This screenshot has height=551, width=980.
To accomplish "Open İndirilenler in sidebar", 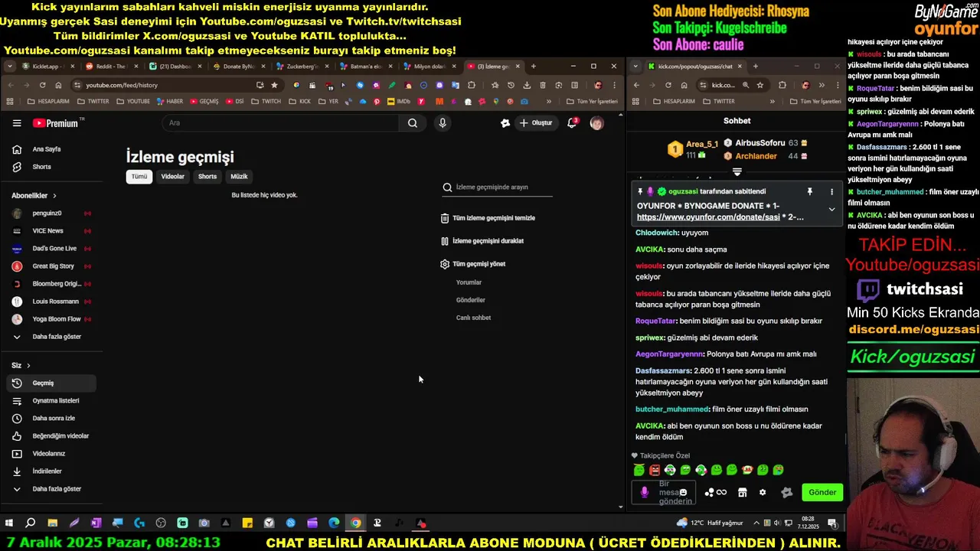I will click(52, 471).
